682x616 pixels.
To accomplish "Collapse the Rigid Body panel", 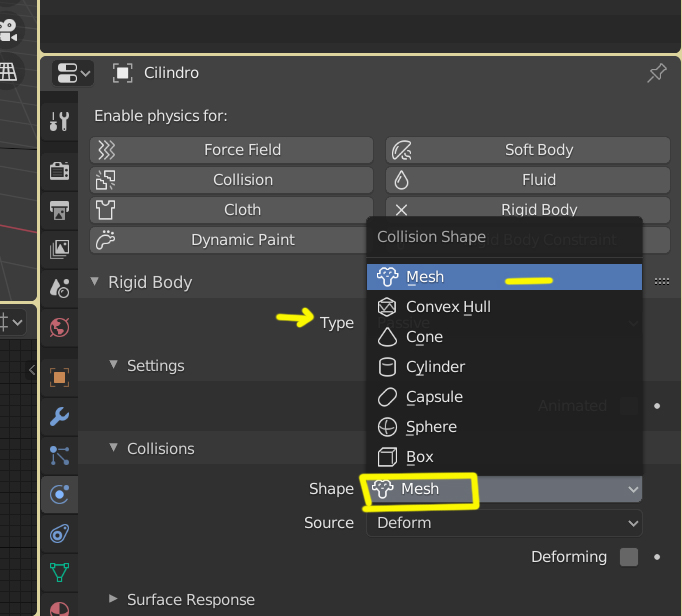I will 96,283.
